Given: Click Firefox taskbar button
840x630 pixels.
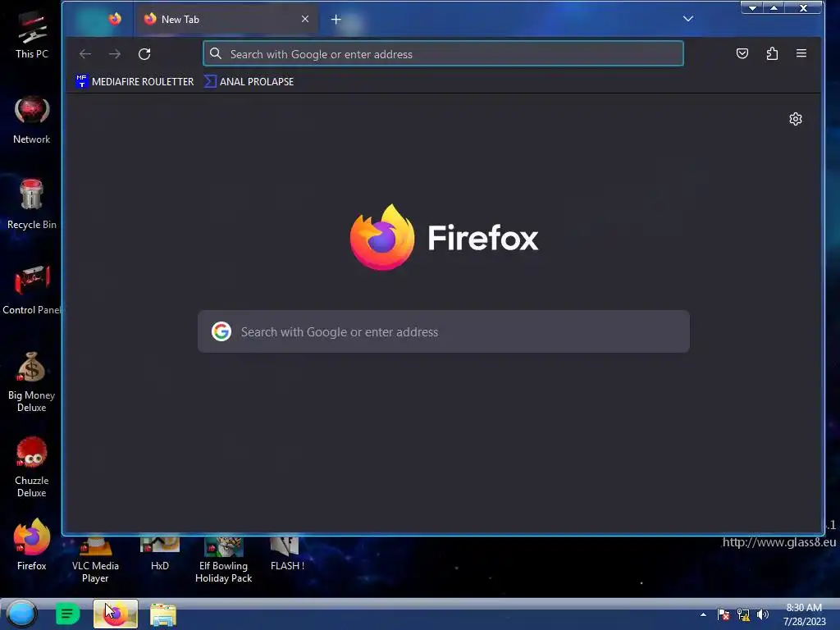Looking at the screenshot, I should coord(116,614).
